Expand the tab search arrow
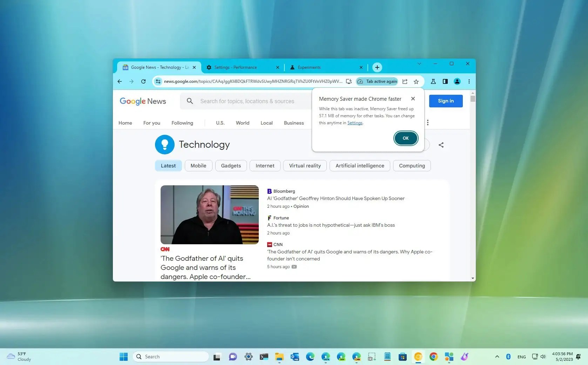This screenshot has width=588, height=365. tap(419, 64)
